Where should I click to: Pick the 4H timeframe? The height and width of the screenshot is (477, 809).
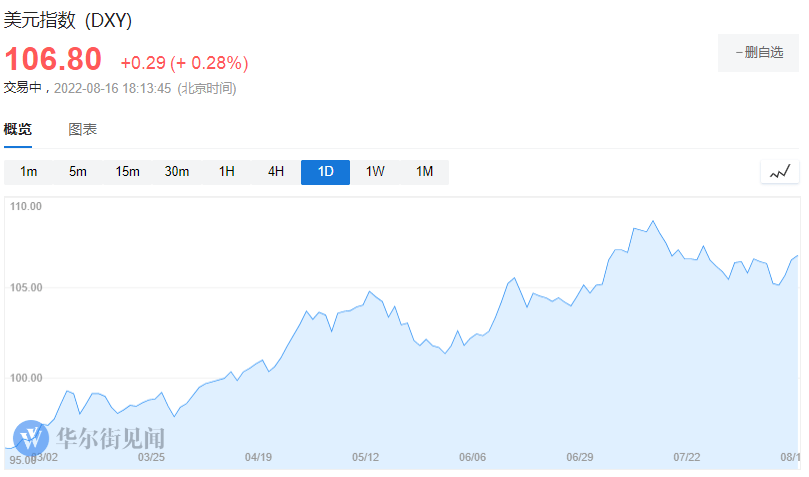pos(276,172)
